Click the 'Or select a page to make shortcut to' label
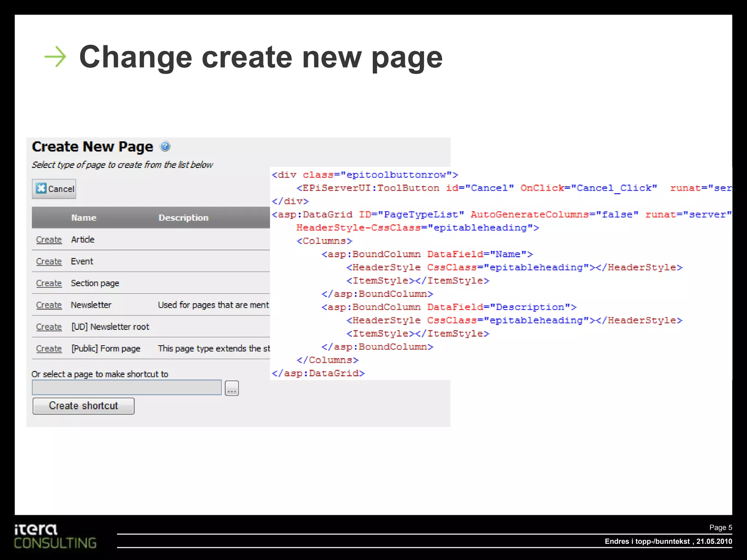Viewport: 747px width, 560px height. click(x=100, y=374)
